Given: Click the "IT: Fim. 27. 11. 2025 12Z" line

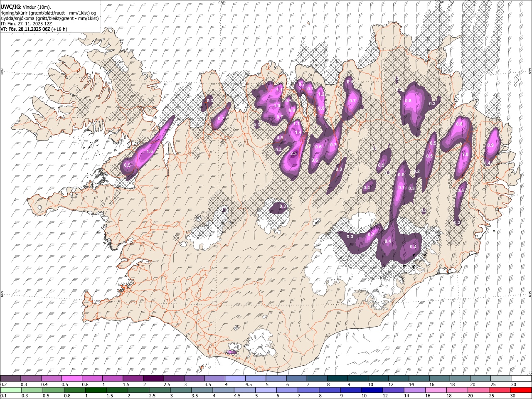Looking at the screenshot, I should coord(26,24).
